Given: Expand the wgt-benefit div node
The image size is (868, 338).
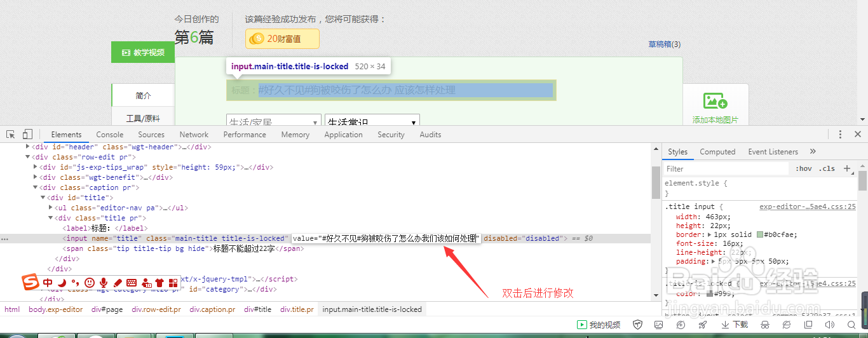Looking at the screenshot, I should pyautogui.click(x=36, y=177).
